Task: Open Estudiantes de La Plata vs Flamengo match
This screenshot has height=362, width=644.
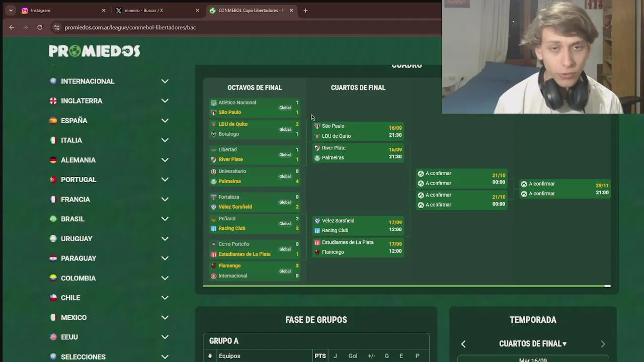Action: (358, 247)
